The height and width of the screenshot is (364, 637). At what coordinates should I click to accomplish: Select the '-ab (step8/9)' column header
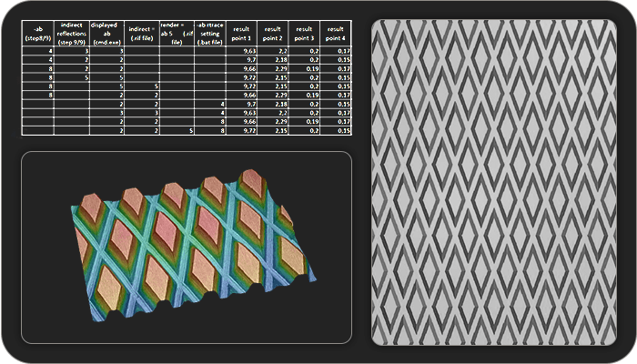click(38, 34)
